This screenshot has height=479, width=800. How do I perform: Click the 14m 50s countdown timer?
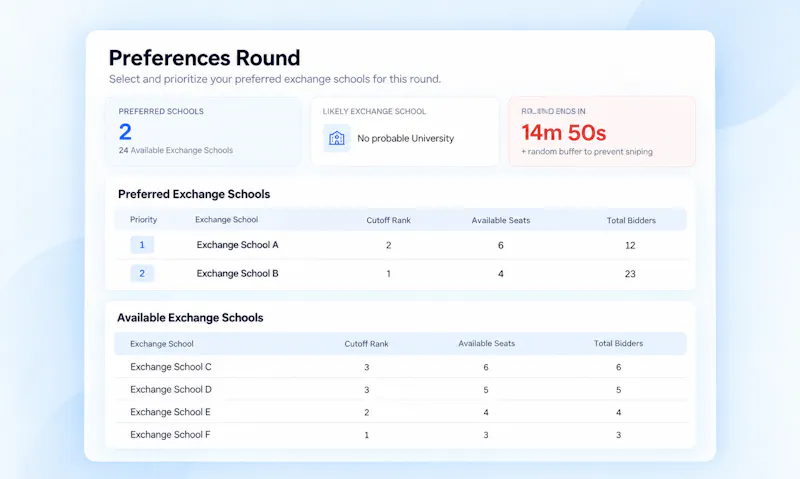pyautogui.click(x=563, y=133)
